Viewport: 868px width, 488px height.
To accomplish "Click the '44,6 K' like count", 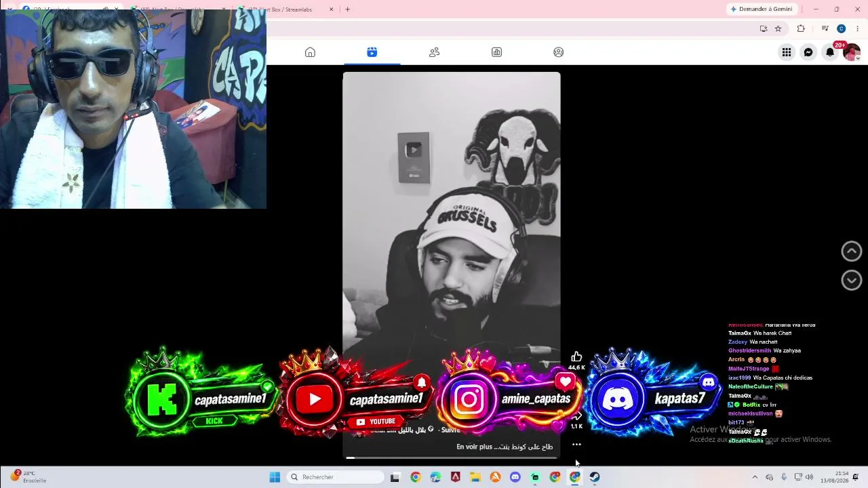I will (x=576, y=367).
